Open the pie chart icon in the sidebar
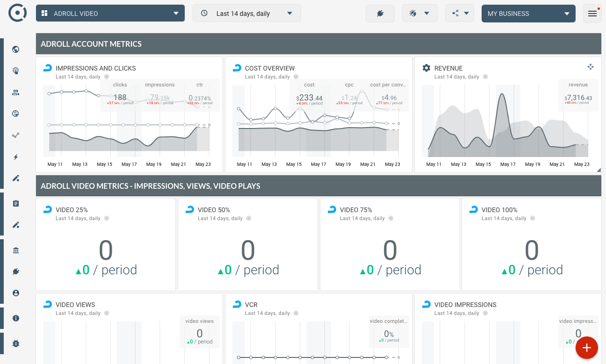606x364 pixels. coord(16,114)
